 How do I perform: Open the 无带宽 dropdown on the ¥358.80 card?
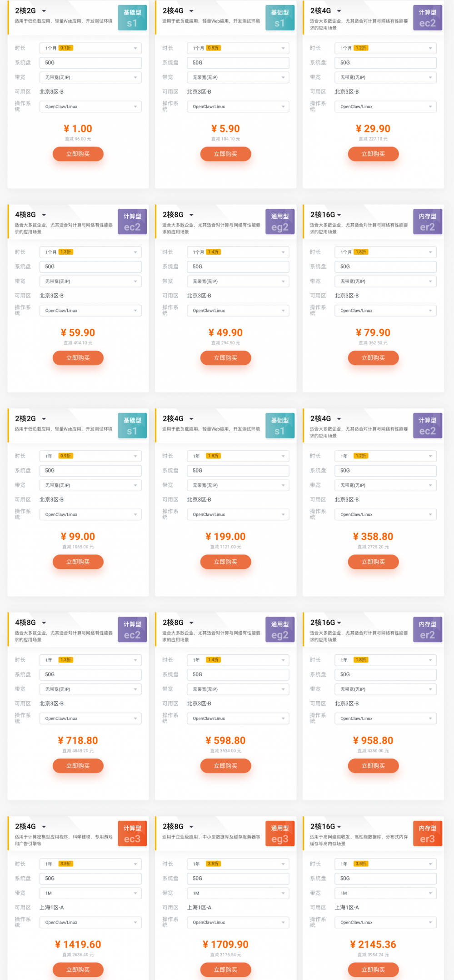(x=385, y=485)
